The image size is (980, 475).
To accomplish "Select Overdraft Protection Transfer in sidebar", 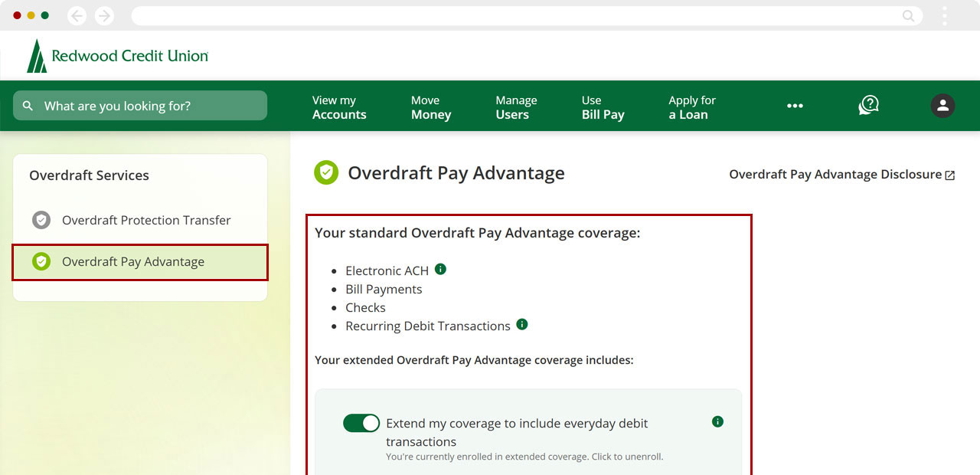I will point(145,220).
